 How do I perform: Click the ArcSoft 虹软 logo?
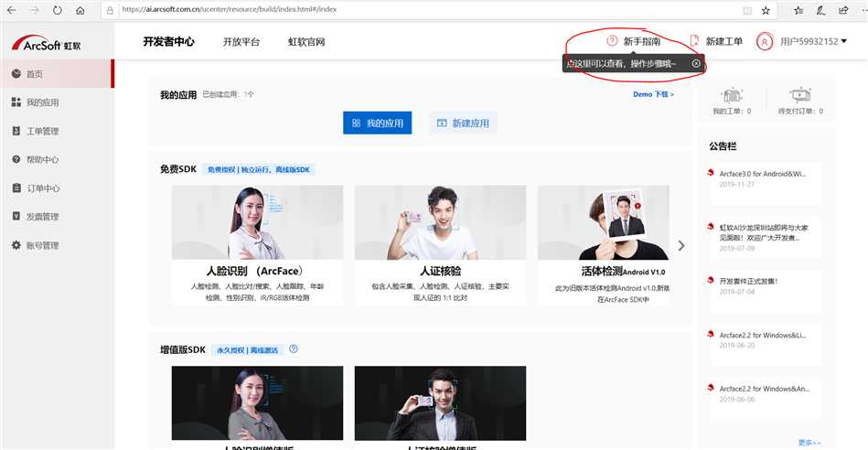[x=47, y=44]
